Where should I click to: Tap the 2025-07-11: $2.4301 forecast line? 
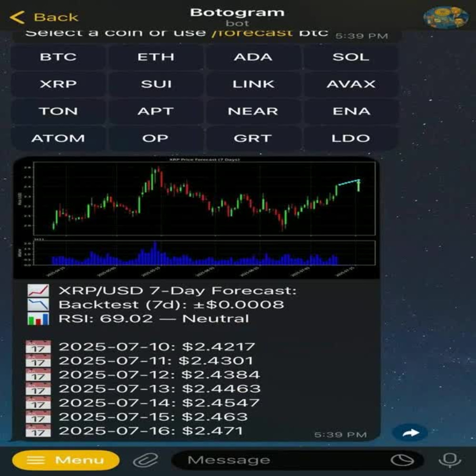(156, 361)
